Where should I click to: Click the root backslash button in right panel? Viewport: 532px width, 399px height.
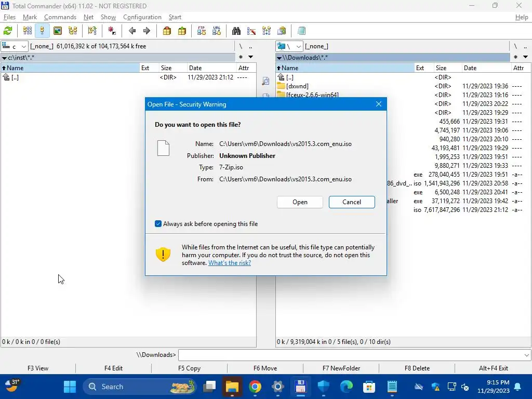tap(515, 46)
